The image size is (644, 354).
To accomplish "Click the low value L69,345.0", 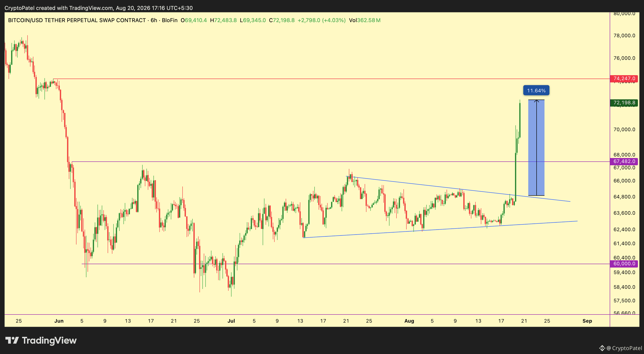I will pos(253,20).
